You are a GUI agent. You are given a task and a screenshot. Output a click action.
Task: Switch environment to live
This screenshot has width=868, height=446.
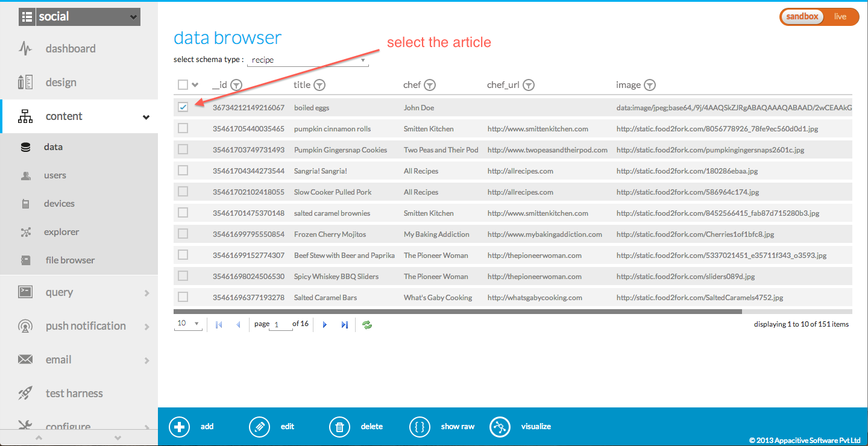click(840, 17)
